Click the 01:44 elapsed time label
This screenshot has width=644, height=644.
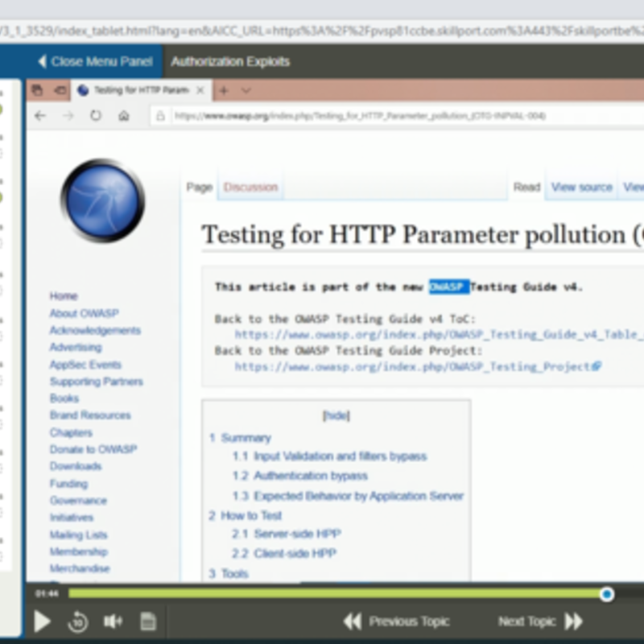pyautogui.click(x=47, y=593)
